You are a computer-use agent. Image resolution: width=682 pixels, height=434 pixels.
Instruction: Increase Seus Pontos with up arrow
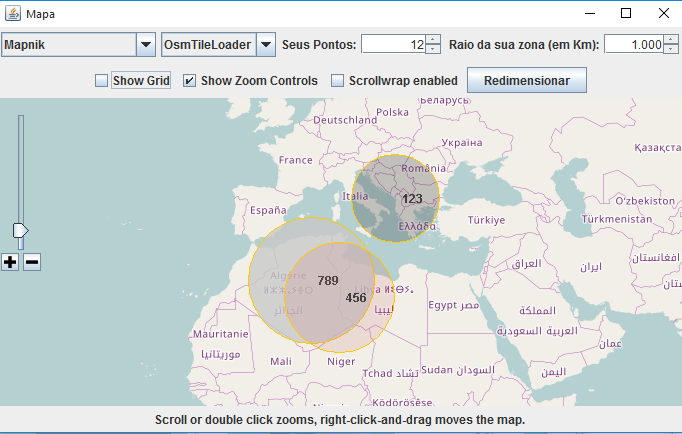[432, 39]
